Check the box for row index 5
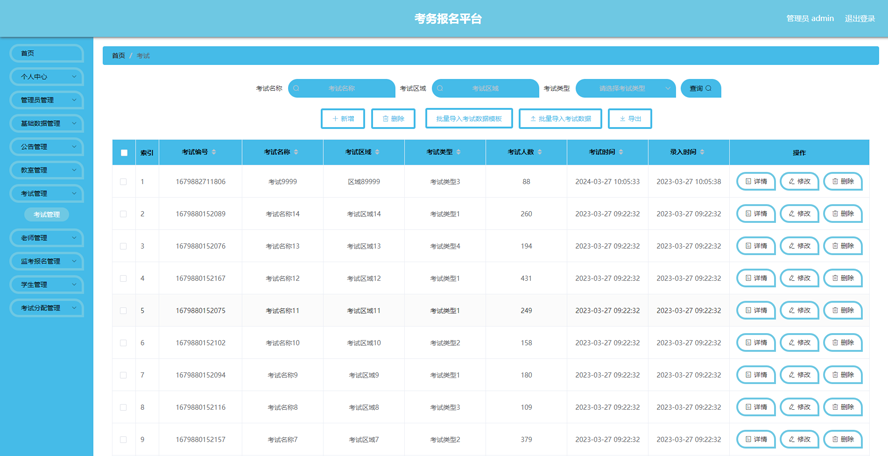Screen dimensions: 888x456 click(123, 311)
